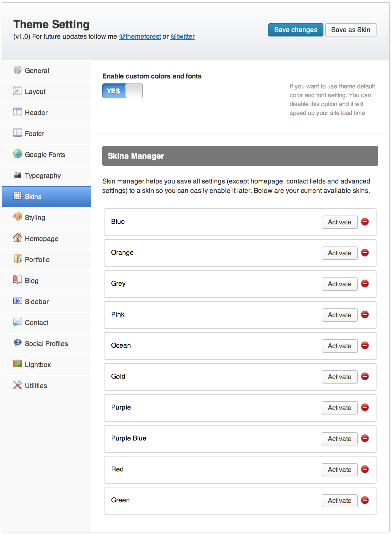Click the Google Fonts globe icon
This screenshot has height=535, width=392.
click(17, 154)
